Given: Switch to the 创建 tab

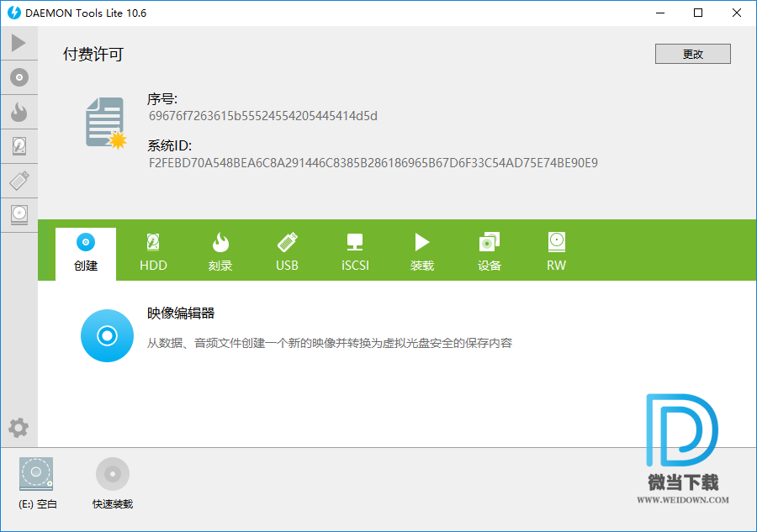Looking at the screenshot, I should pyautogui.click(x=86, y=252).
